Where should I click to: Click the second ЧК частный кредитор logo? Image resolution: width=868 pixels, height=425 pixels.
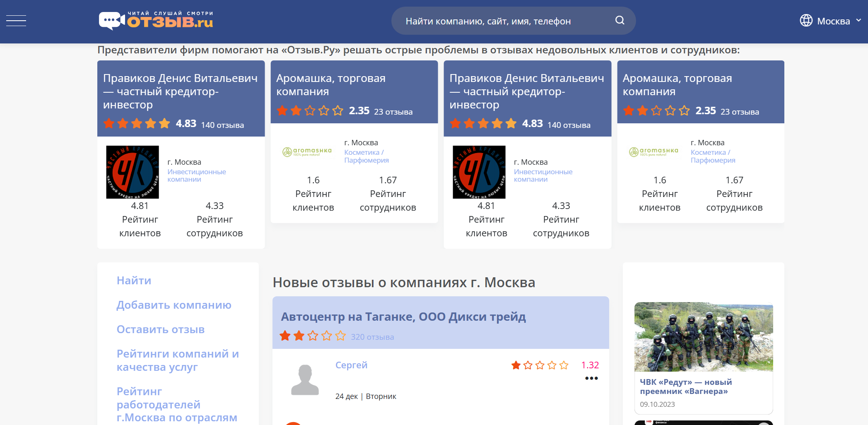coord(479,172)
